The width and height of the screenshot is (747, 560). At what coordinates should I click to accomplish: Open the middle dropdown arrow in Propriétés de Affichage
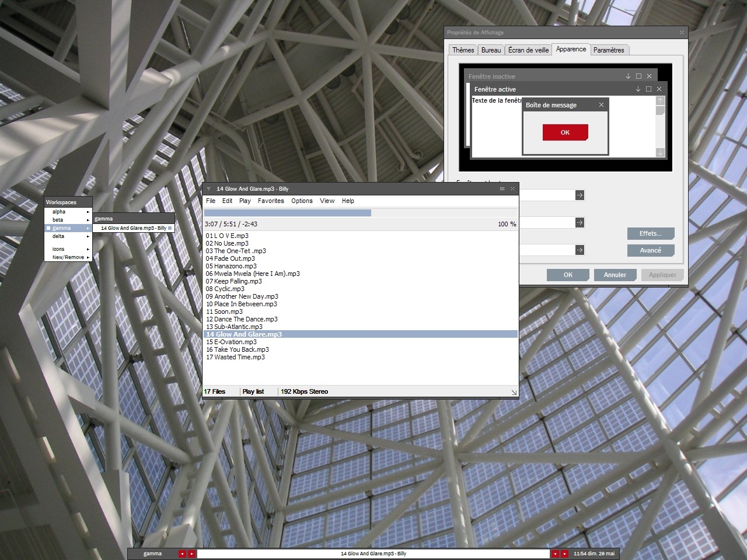(x=580, y=222)
